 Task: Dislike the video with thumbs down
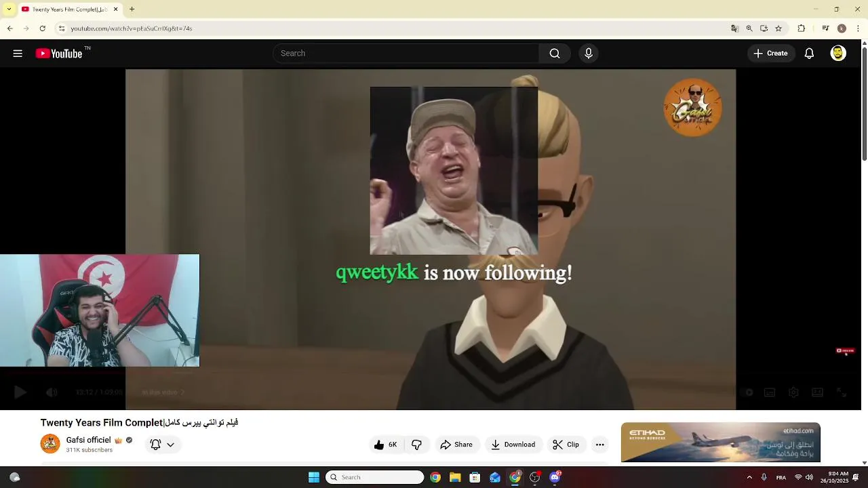click(x=417, y=445)
